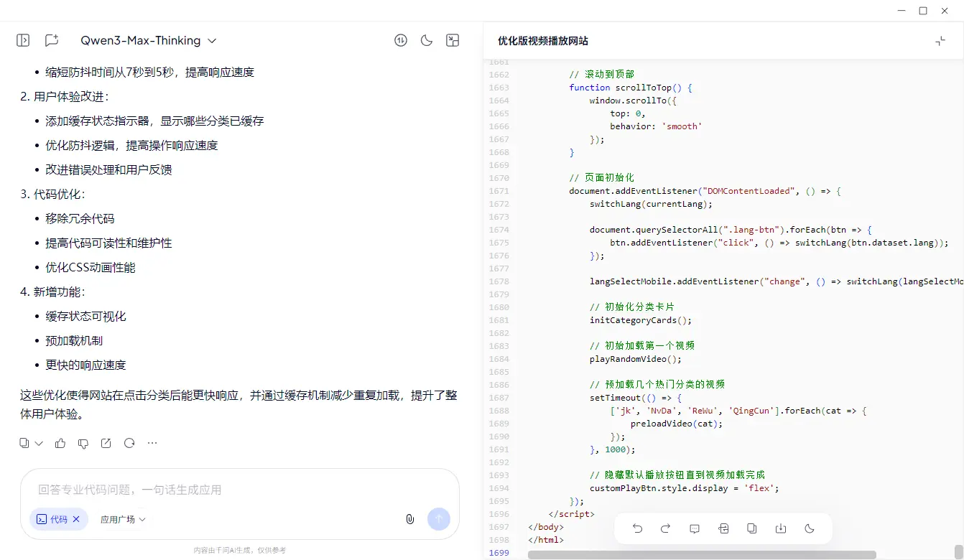Click the horizontal scrollbar of the code editor

tap(702, 555)
